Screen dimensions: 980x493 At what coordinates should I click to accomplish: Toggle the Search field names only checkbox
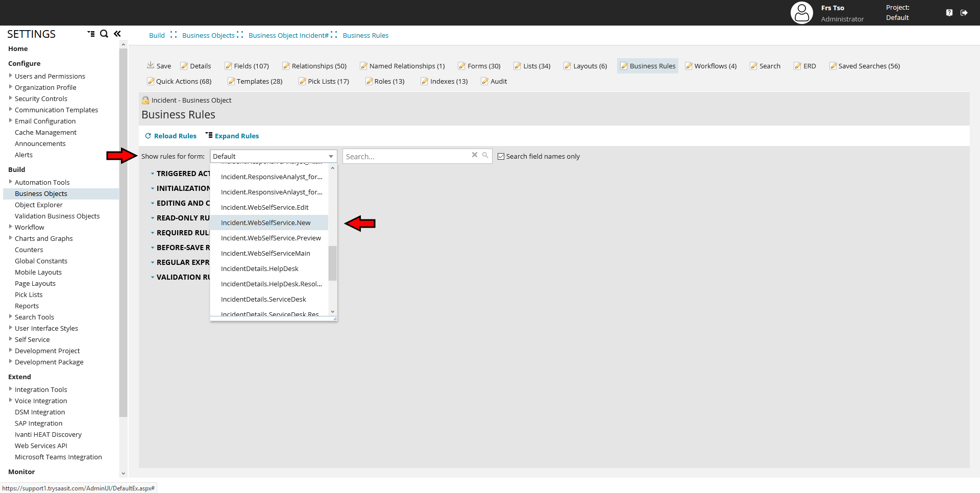(501, 156)
